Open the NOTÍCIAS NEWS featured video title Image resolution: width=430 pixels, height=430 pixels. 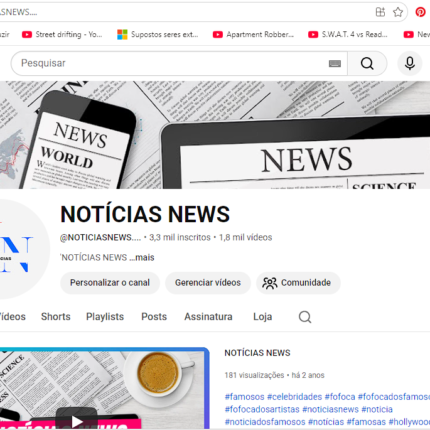(x=257, y=353)
